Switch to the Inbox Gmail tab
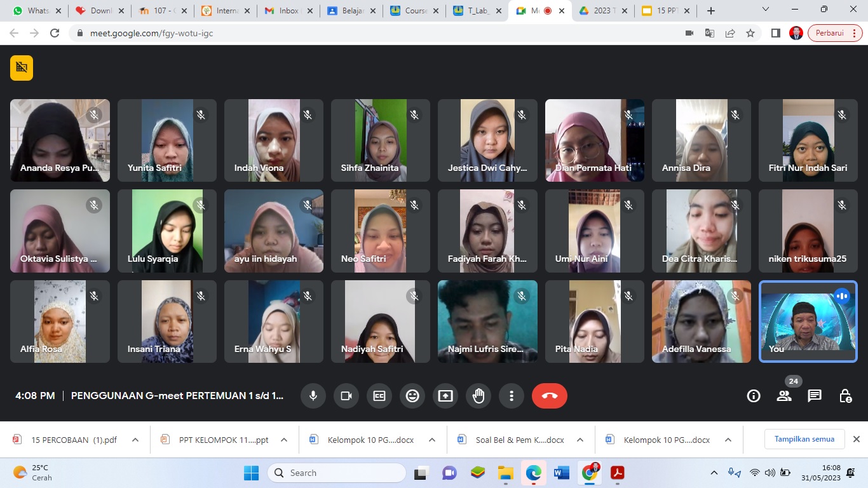 [282, 11]
